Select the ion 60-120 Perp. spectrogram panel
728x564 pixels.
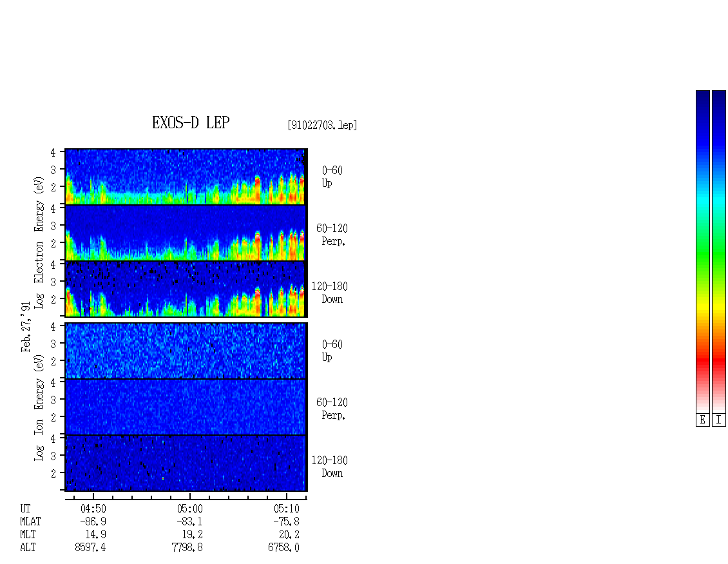186,407
